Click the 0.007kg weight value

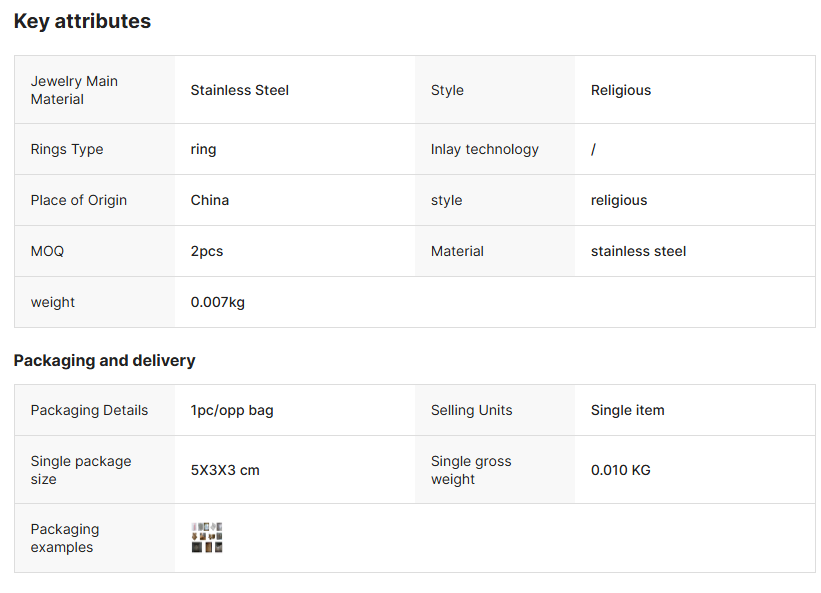click(218, 302)
